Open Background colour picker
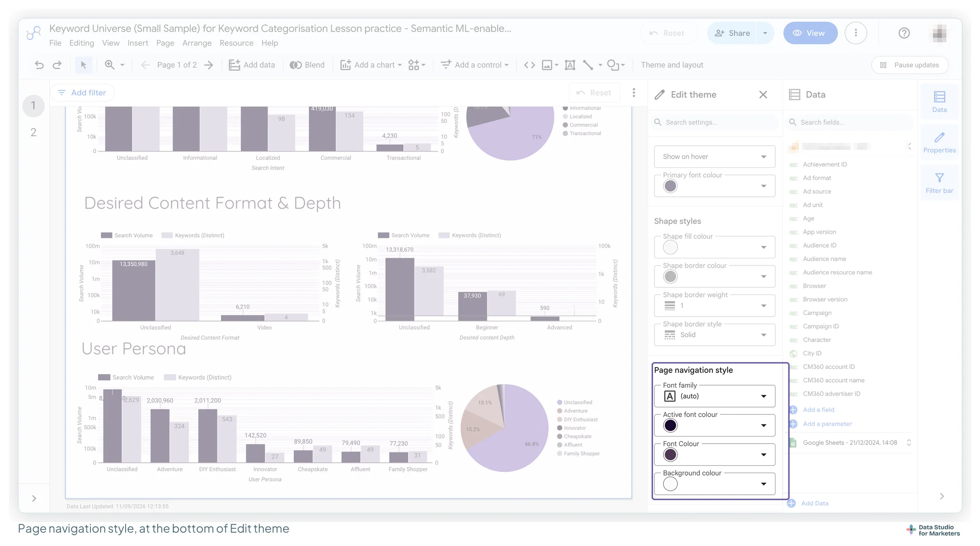The image size is (980, 546). point(715,484)
